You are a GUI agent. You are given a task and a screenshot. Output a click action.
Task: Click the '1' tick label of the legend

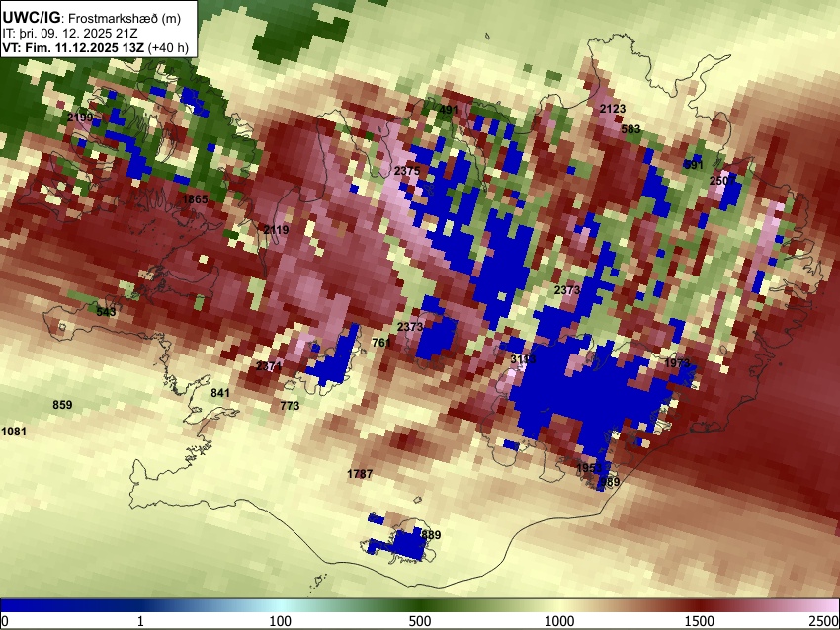140,621
